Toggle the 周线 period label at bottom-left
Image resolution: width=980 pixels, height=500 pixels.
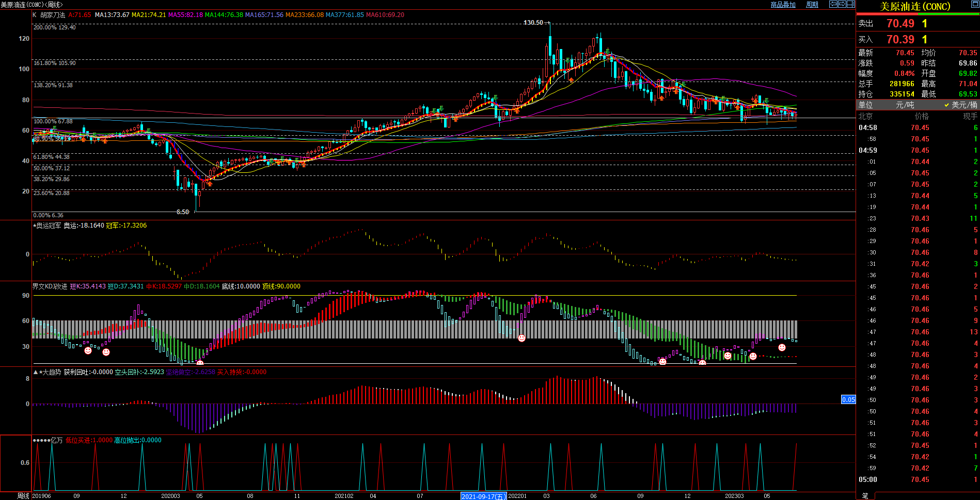(x=23, y=496)
